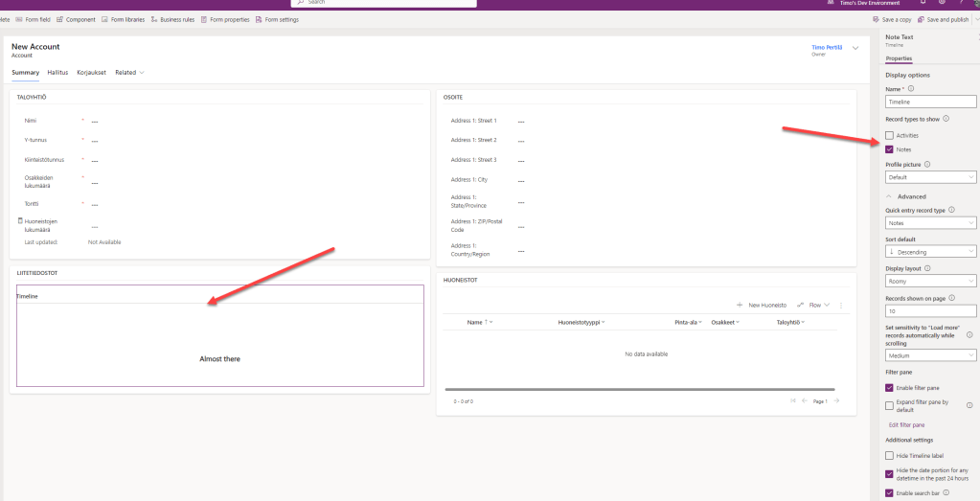
Task: Switch to the Hallitus tab
Action: pos(57,72)
